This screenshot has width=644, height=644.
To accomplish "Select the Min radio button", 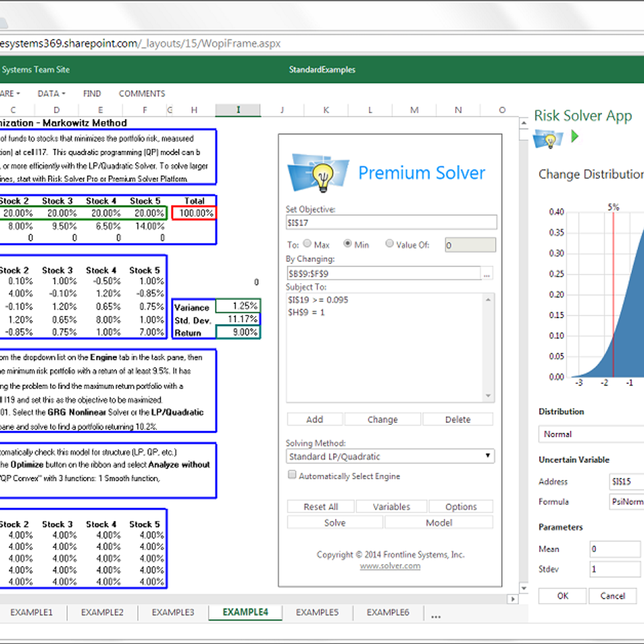I will tap(347, 244).
